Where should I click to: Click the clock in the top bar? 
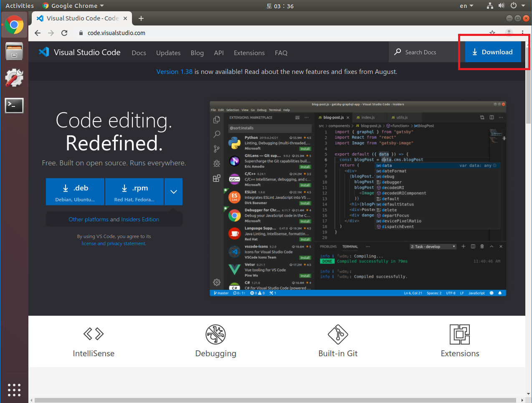pyautogui.click(x=280, y=6)
